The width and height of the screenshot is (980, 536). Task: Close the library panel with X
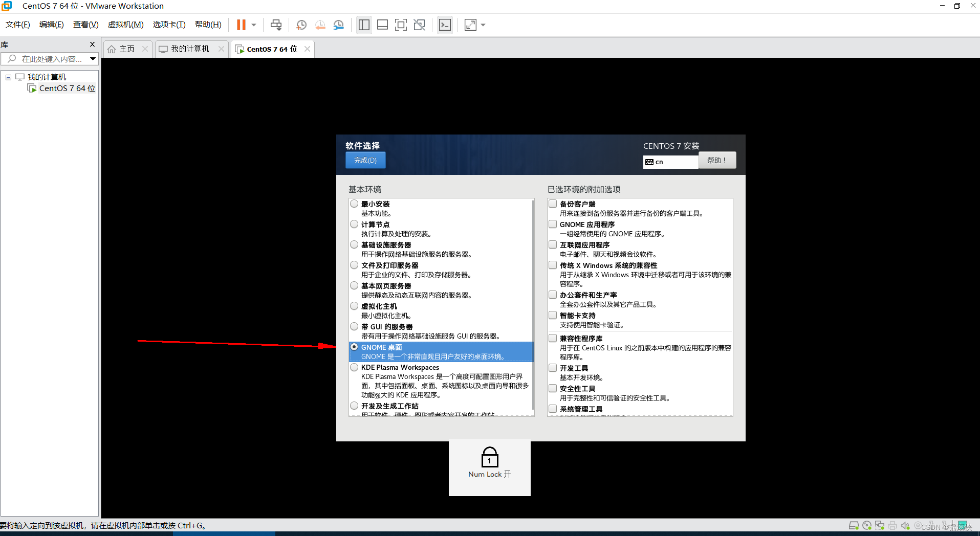click(x=92, y=44)
